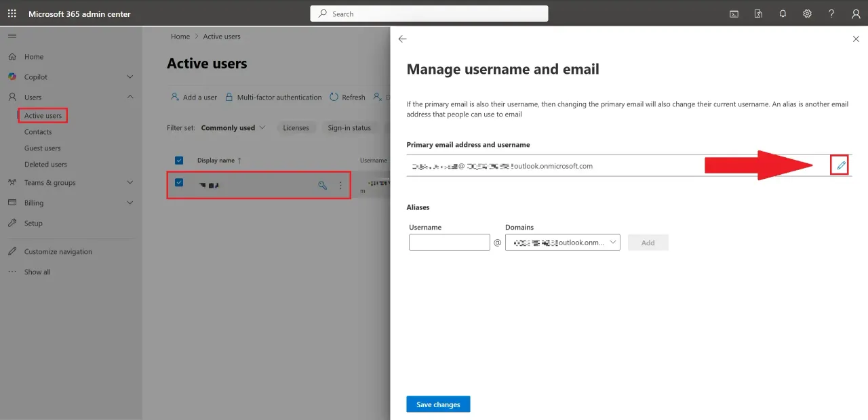Open Multi-factor authentication
Viewport: 868px width, 420px height.
click(273, 97)
